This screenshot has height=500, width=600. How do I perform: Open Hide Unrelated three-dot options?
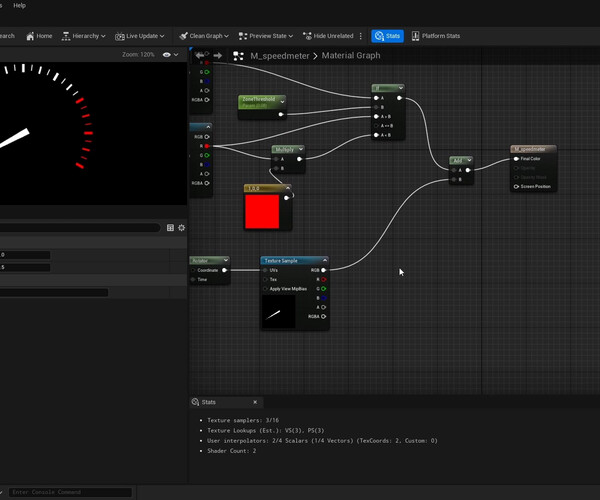coord(360,36)
